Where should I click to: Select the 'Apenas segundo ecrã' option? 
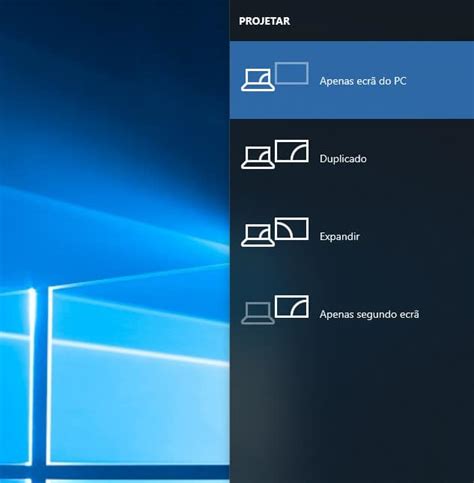pos(352,314)
